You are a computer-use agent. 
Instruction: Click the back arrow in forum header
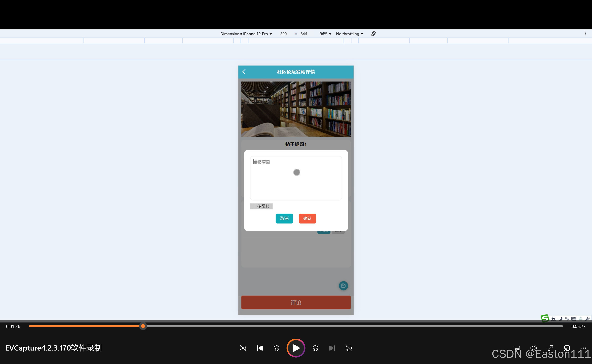244,72
